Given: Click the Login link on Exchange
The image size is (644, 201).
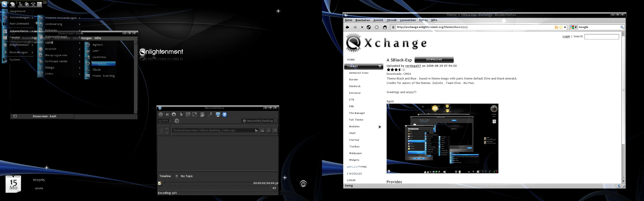Looking at the screenshot, I should 566,36.
